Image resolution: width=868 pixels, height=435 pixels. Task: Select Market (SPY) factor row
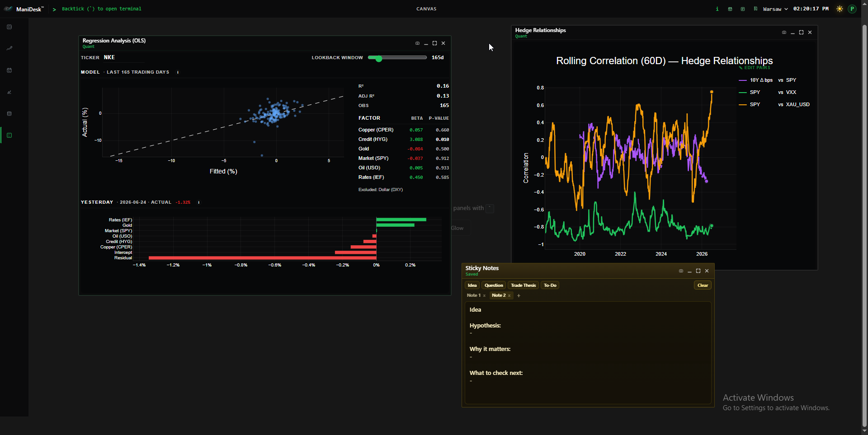[x=403, y=159]
